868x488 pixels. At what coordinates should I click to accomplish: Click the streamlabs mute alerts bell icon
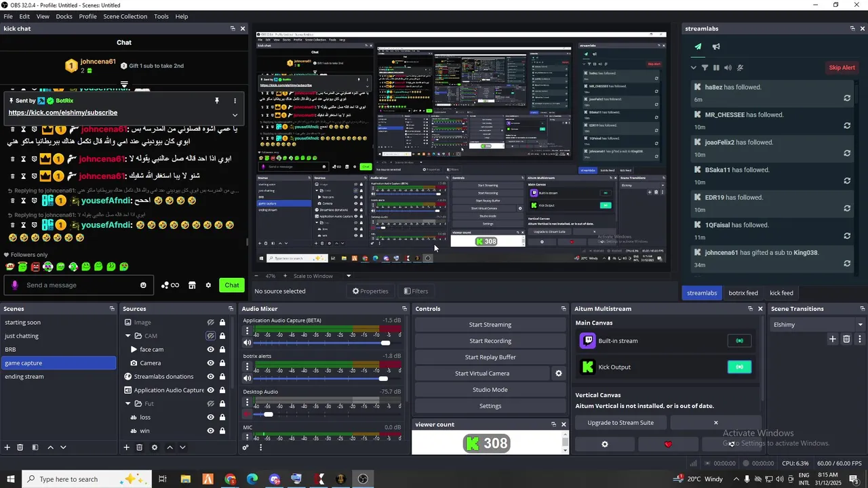740,68
